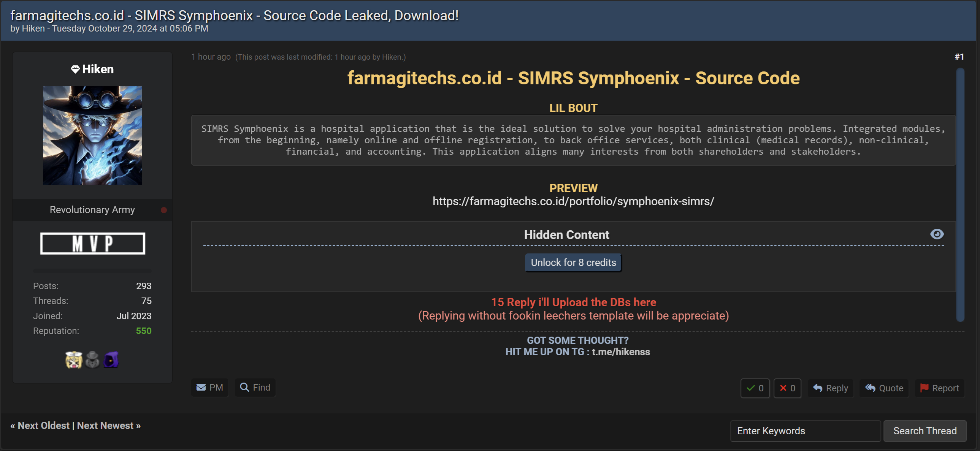
Task: Open the PM envelope icon
Action: [x=201, y=387]
